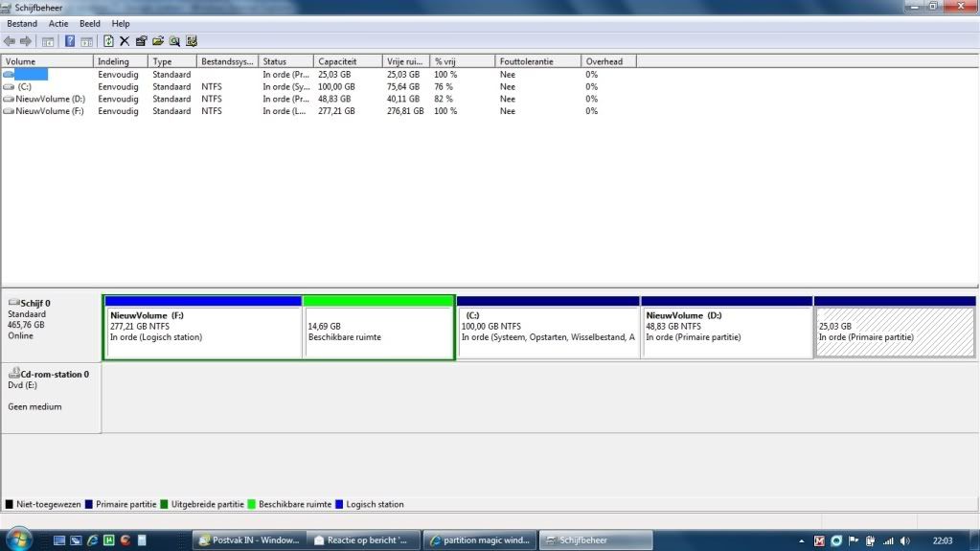
Task: Select the (C:) 100,00 GB partition block
Action: point(548,332)
